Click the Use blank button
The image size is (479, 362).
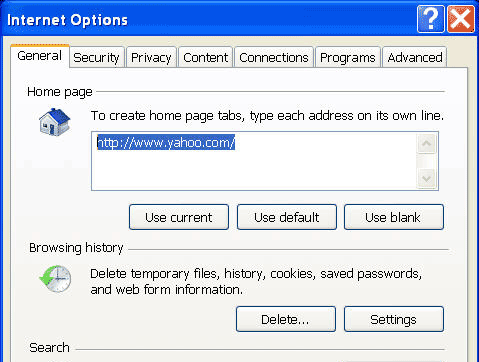pyautogui.click(x=394, y=217)
